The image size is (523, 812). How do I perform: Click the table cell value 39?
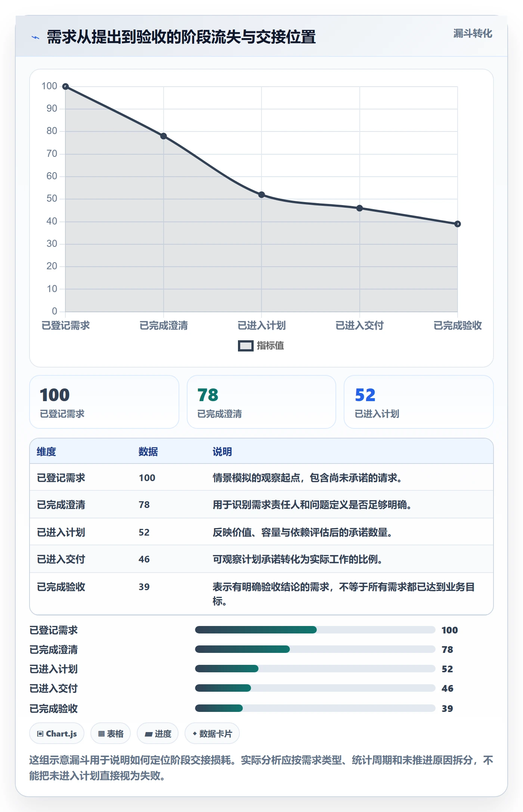(144, 587)
